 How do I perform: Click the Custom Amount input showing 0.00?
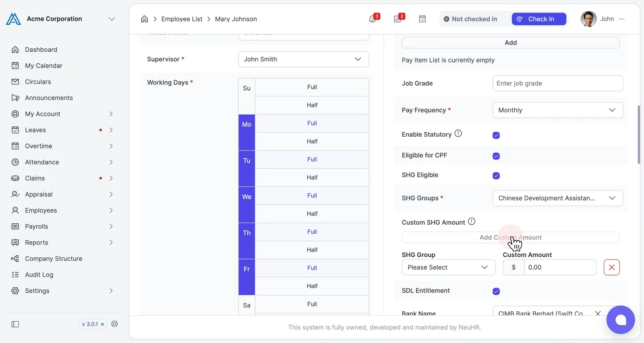pos(560,267)
